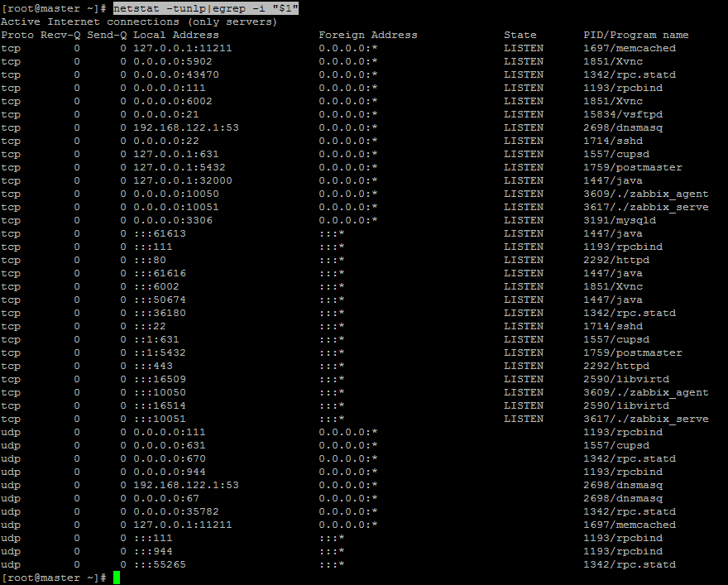The width and height of the screenshot is (728, 585).
Task: Select address 127.0.0.1:32000
Action: tap(183, 180)
